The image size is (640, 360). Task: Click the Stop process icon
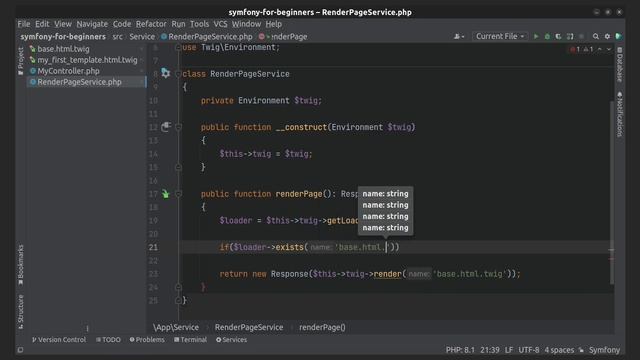tap(581, 37)
